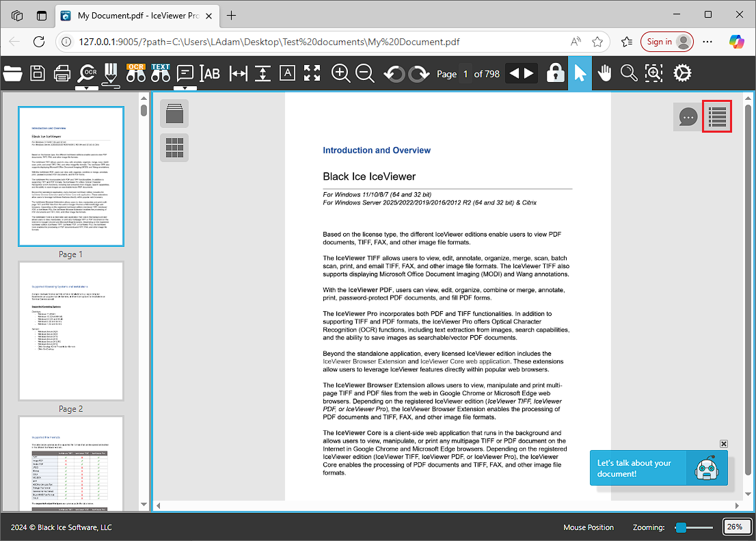The height and width of the screenshot is (541, 756).
Task: Open Copilot in Edge
Action: (x=736, y=42)
